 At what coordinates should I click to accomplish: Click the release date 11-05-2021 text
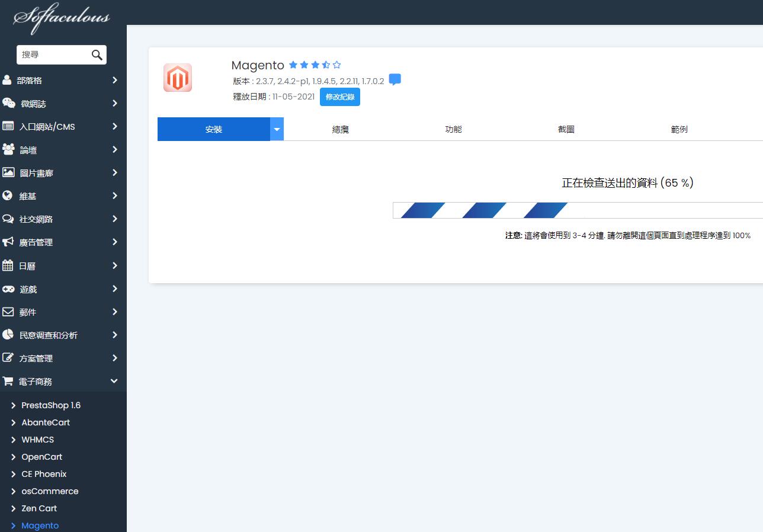point(294,97)
